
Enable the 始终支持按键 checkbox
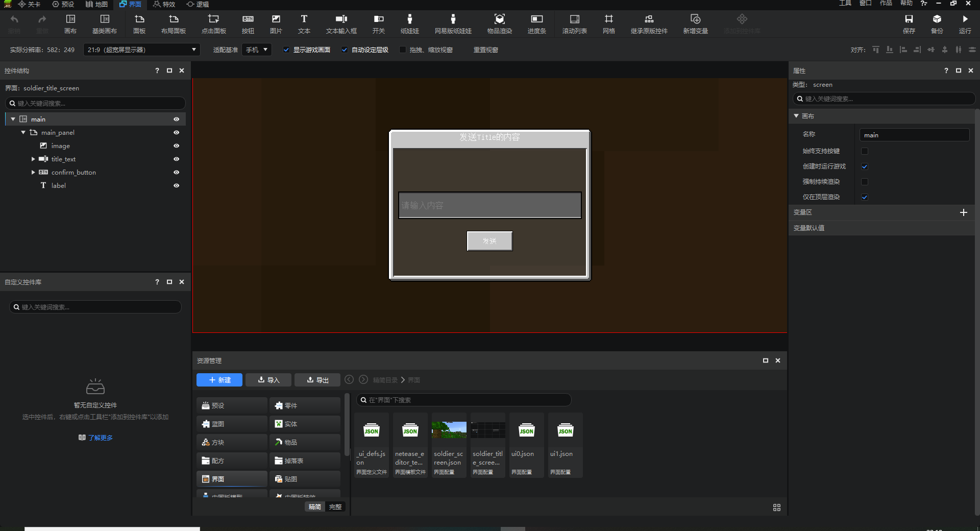[x=864, y=151]
